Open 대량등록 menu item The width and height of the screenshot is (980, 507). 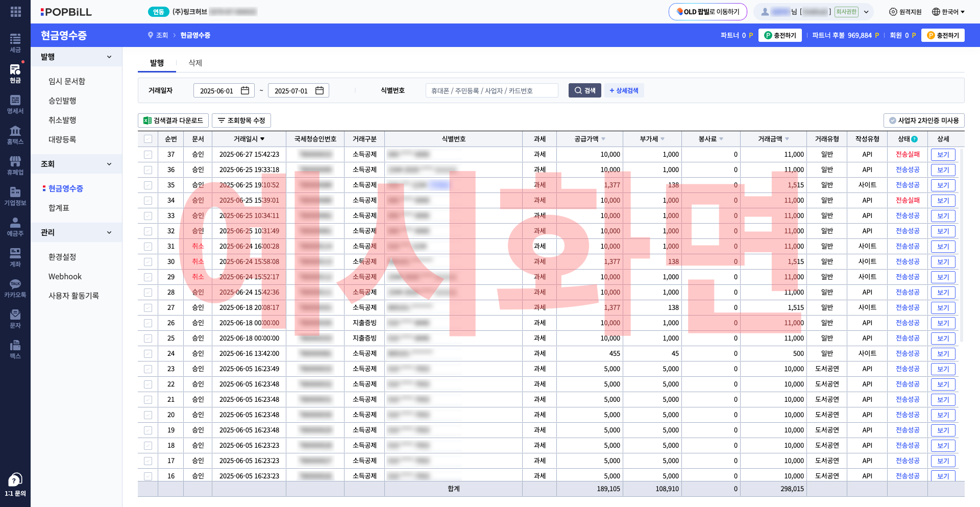[x=62, y=139]
